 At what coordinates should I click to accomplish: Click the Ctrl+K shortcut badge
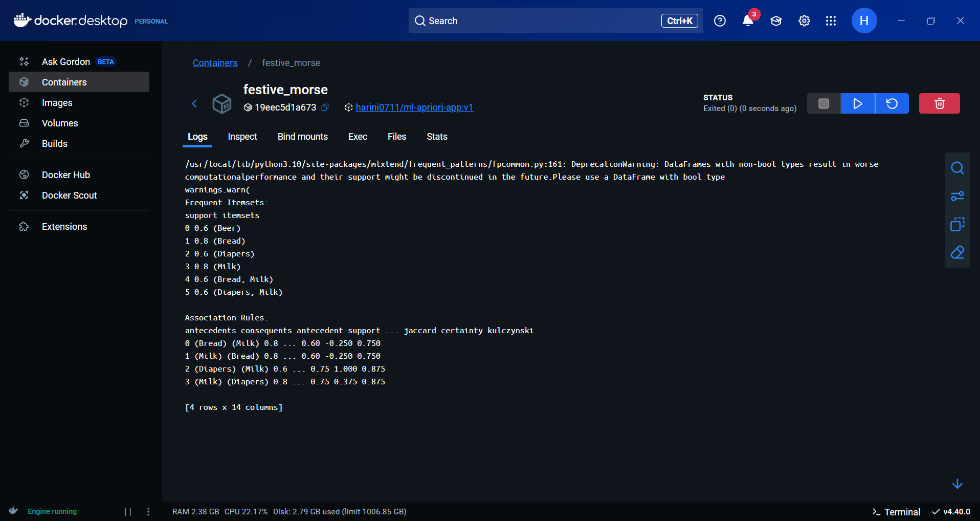point(680,20)
